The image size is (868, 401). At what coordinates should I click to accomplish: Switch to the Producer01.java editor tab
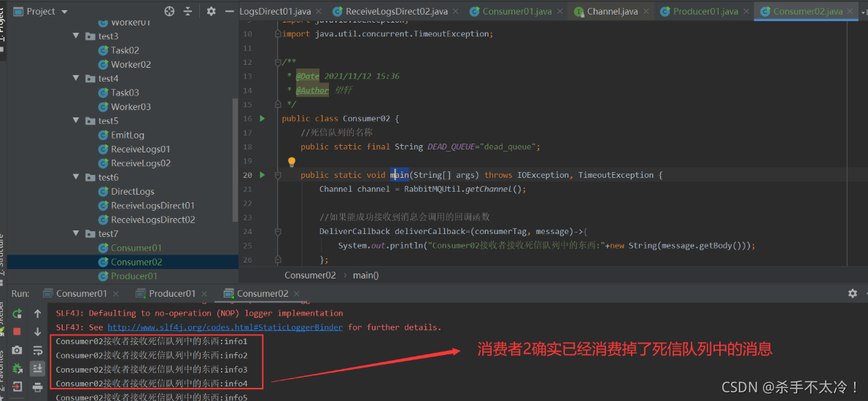pyautogui.click(x=705, y=12)
